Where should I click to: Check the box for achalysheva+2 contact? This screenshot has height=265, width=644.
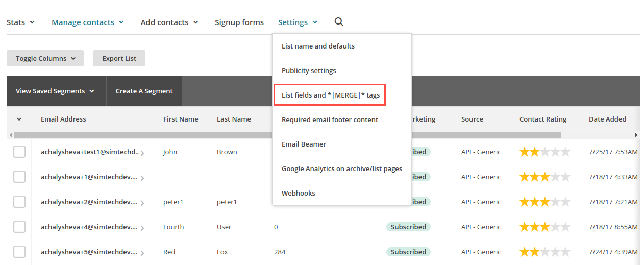click(19, 202)
